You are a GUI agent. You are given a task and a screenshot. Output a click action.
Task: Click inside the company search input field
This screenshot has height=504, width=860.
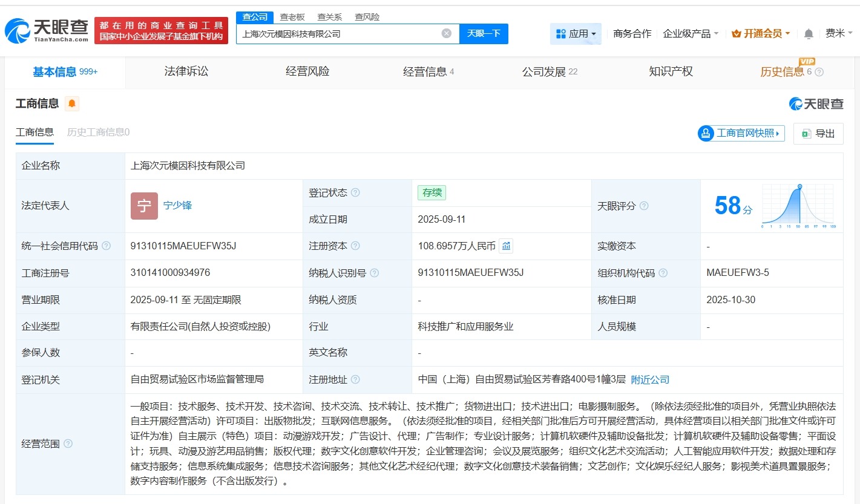pos(339,33)
